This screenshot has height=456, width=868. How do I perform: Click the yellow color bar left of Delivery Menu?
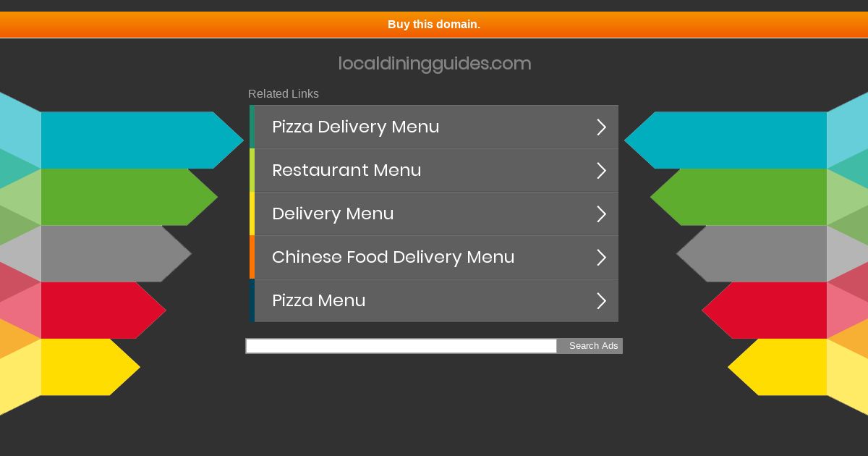[252, 214]
